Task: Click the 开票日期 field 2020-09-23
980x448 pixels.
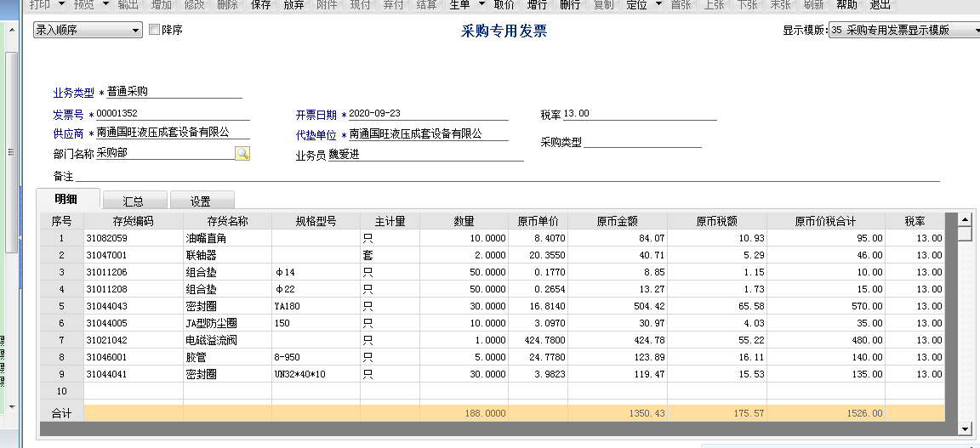Action: 428,114
